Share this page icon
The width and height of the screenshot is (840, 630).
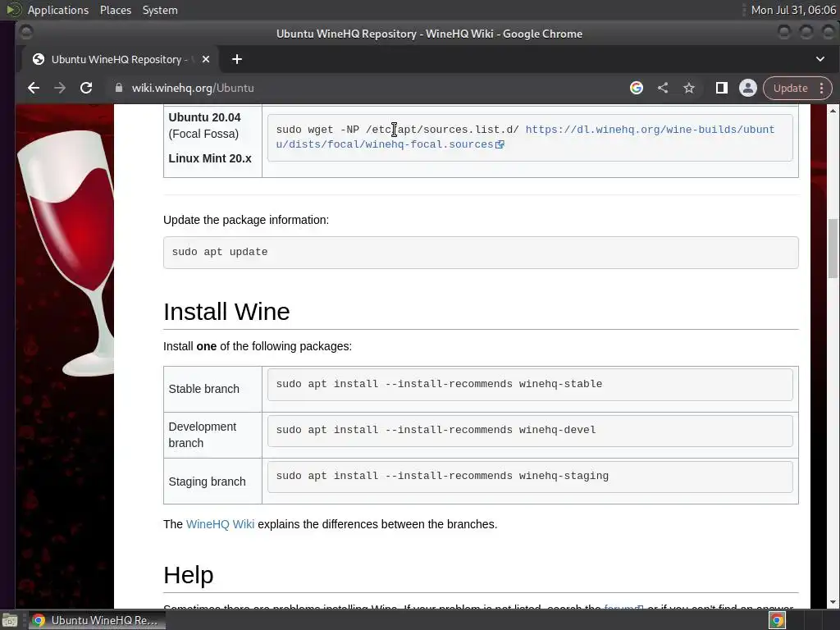[x=663, y=88]
